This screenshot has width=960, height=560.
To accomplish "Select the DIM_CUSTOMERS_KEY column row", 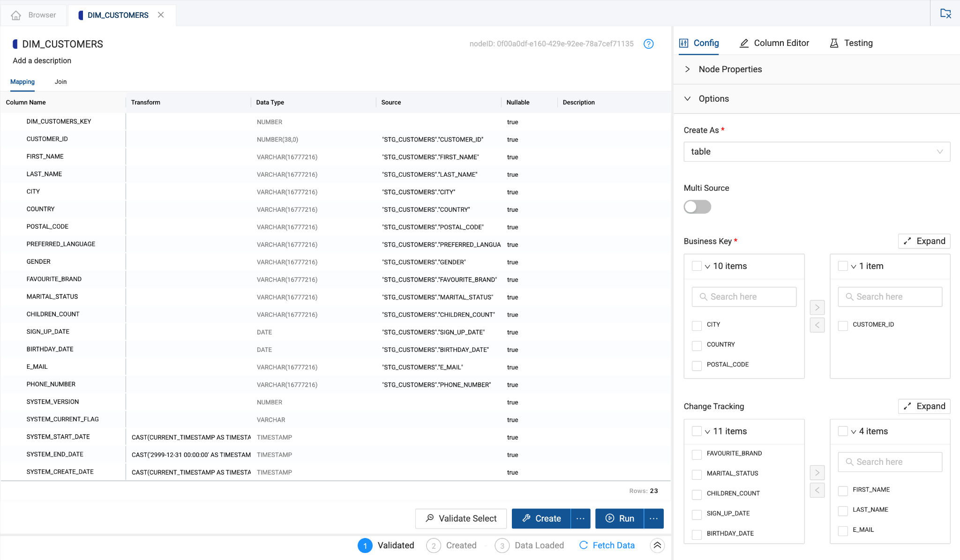I will [x=335, y=121].
